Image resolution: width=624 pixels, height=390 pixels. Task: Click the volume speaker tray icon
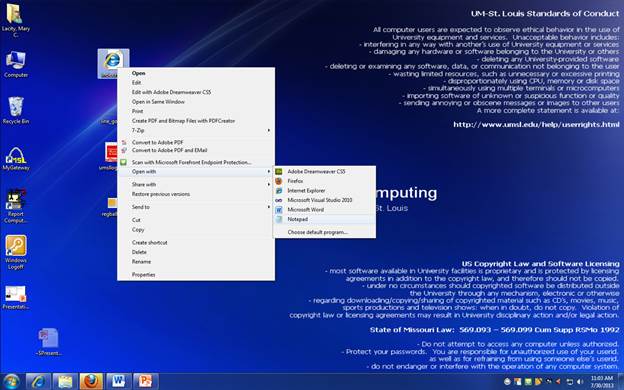[x=580, y=382]
